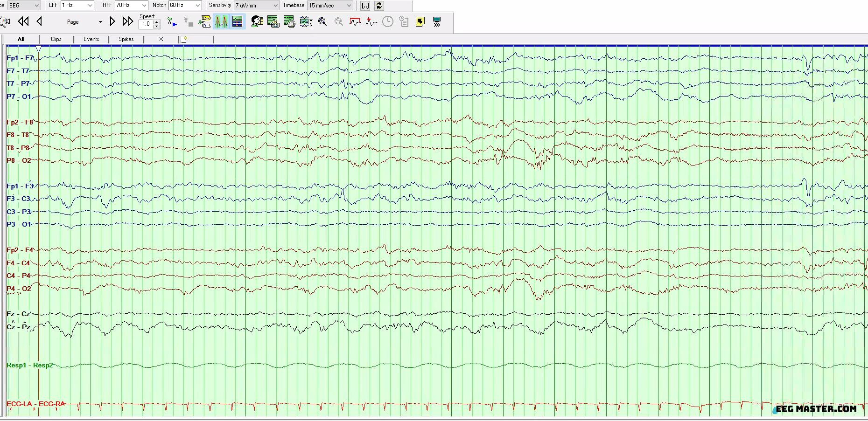
Task: Click the yellow note arrow icon
Action: tap(420, 22)
